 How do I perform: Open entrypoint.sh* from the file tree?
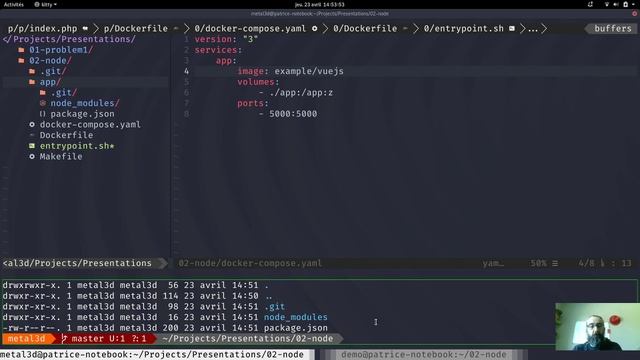pos(77,145)
